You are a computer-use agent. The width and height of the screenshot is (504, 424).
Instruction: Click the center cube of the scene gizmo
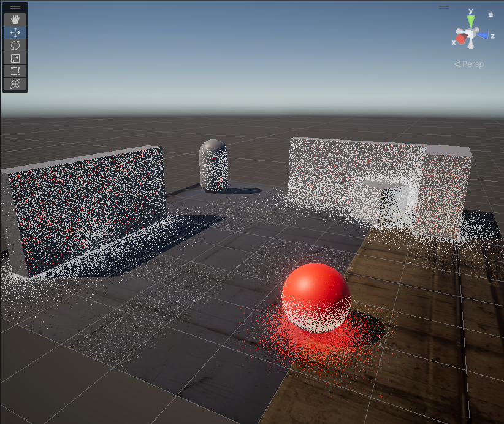(x=471, y=34)
